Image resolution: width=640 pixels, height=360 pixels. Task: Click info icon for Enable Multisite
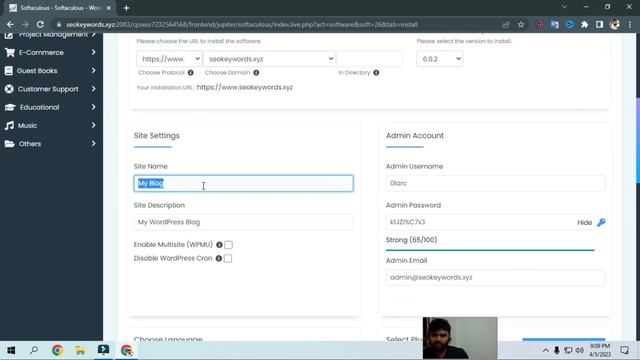click(x=219, y=244)
